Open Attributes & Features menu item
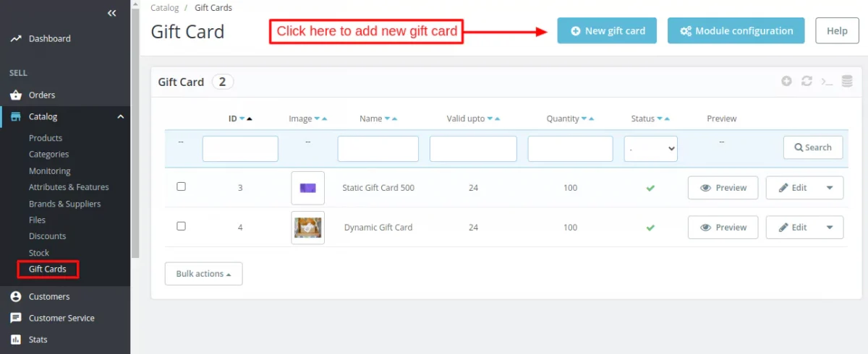The width and height of the screenshot is (868, 354). [69, 187]
